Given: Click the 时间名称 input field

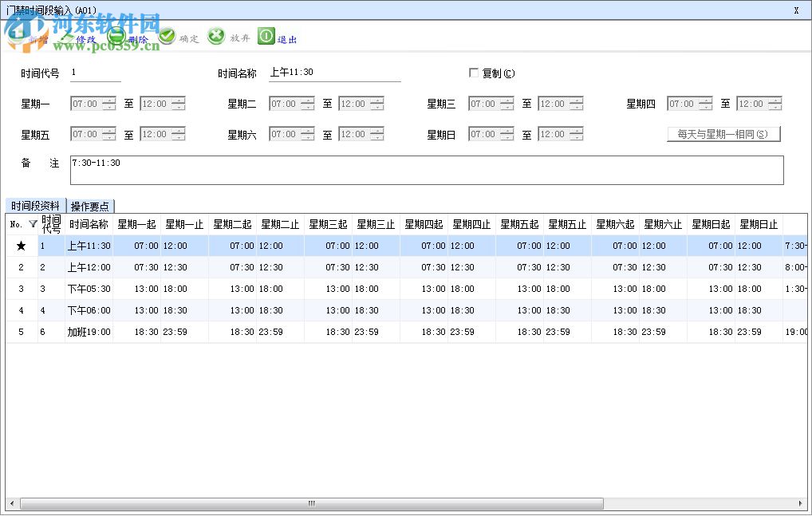Looking at the screenshot, I should point(334,73).
